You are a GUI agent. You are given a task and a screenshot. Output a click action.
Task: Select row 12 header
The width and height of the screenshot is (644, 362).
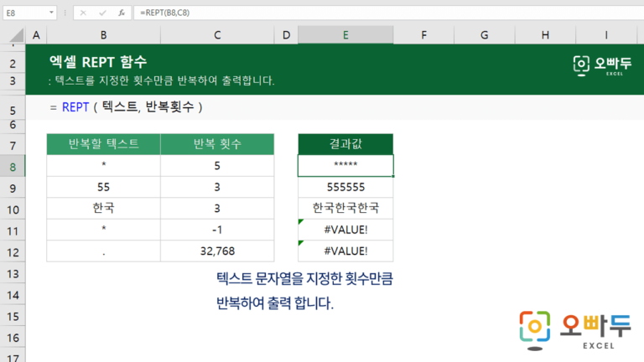tap(13, 252)
